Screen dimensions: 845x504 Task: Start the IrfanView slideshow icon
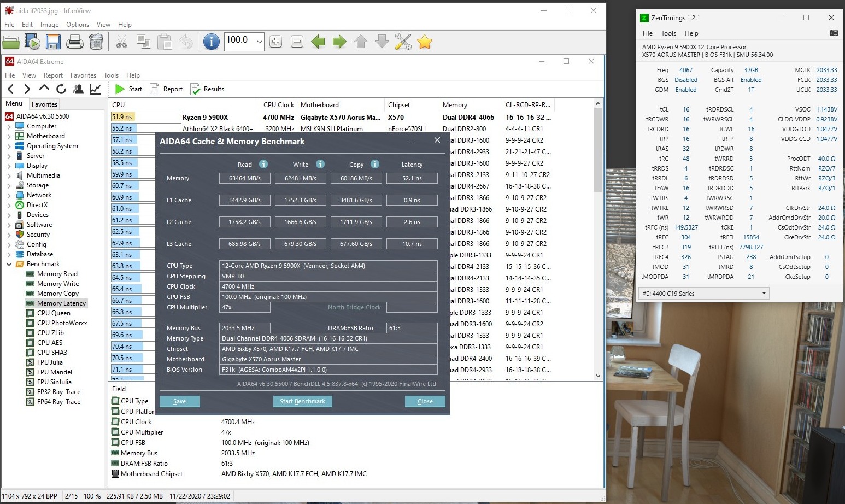[32, 42]
